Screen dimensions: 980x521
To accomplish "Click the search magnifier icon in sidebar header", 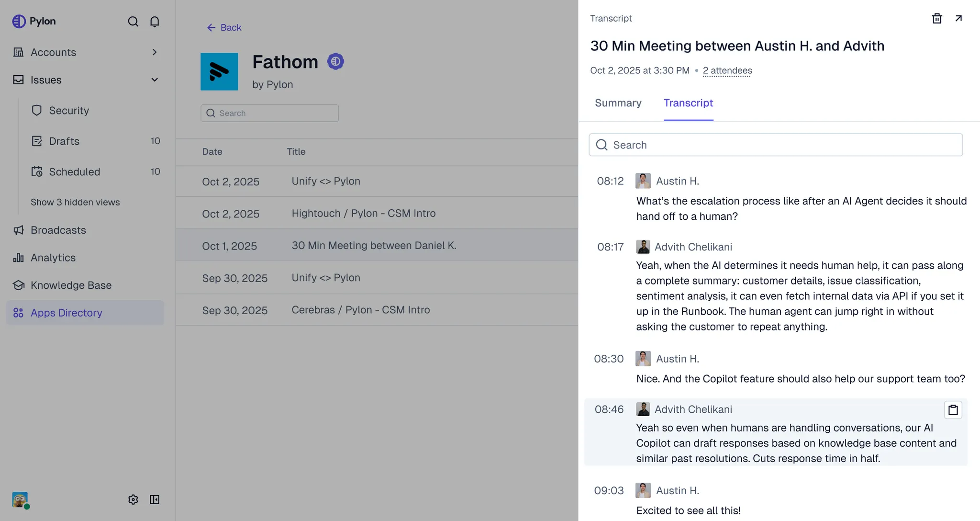I will (133, 22).
